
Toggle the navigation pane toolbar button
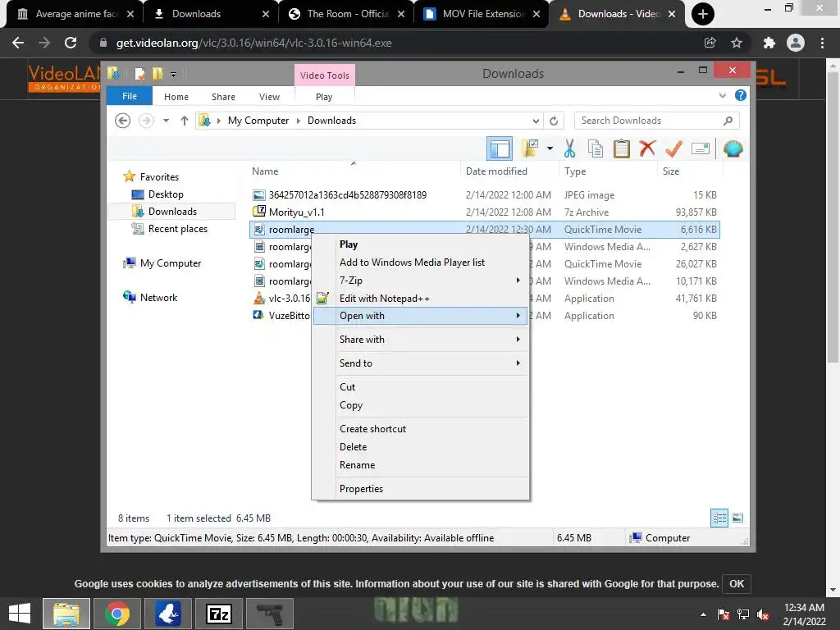(500, 148)
